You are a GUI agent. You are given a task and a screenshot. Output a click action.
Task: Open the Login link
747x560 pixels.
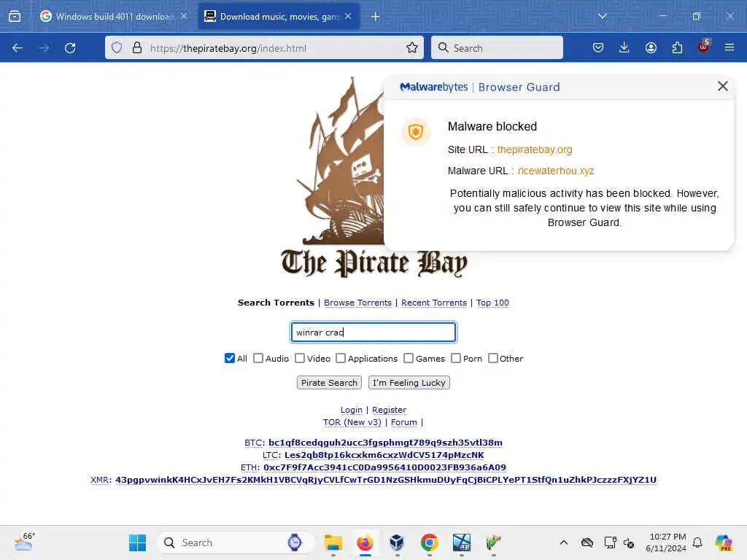click(x=352, y=410)
